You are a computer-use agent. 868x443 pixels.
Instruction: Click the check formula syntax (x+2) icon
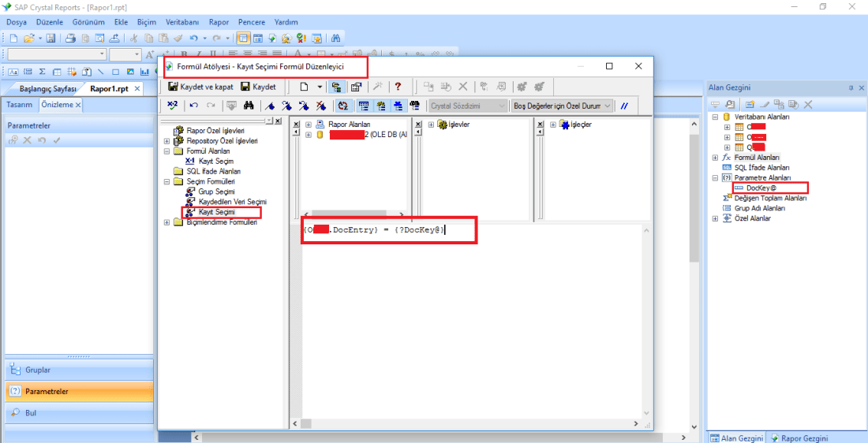point(173,106)
